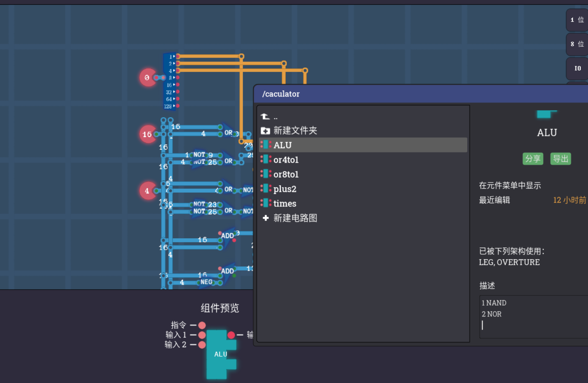Viewport: 588px width, 383px height.
Task: Select the ALU schematic entry
Action: tap(363, 145)
